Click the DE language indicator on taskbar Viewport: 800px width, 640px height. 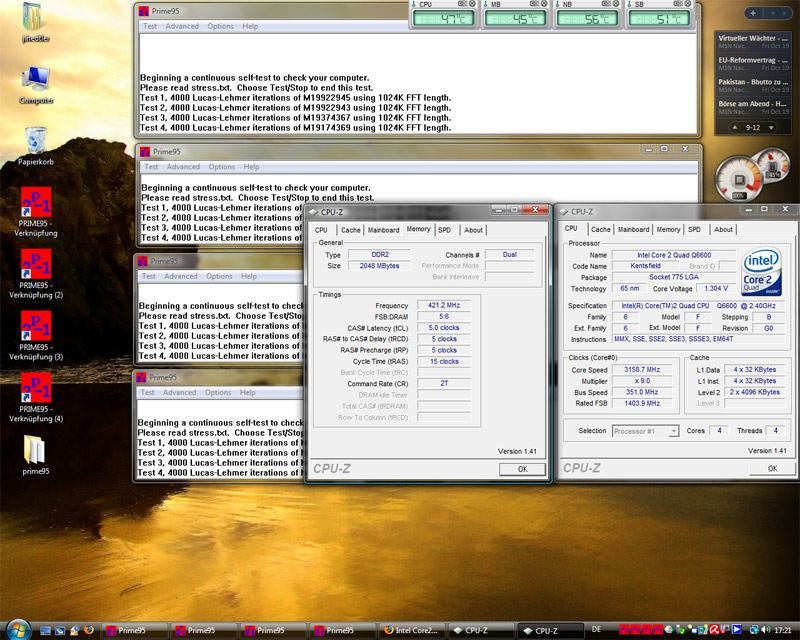click(596, 629)
